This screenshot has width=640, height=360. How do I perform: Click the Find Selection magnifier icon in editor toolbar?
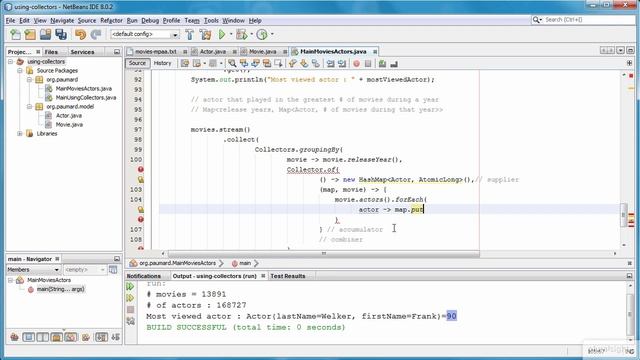pos(232,63)
